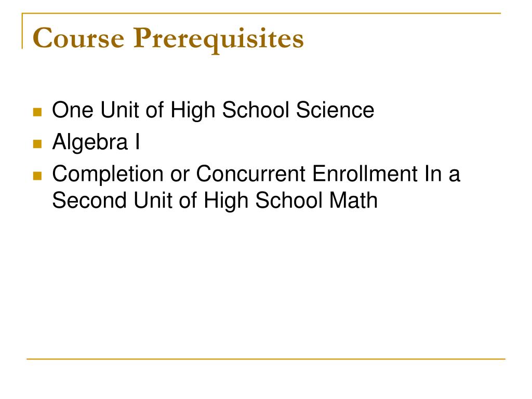Click the word "Second" on the last line
This screenshot has height=399, width=532.
[85, 201]
